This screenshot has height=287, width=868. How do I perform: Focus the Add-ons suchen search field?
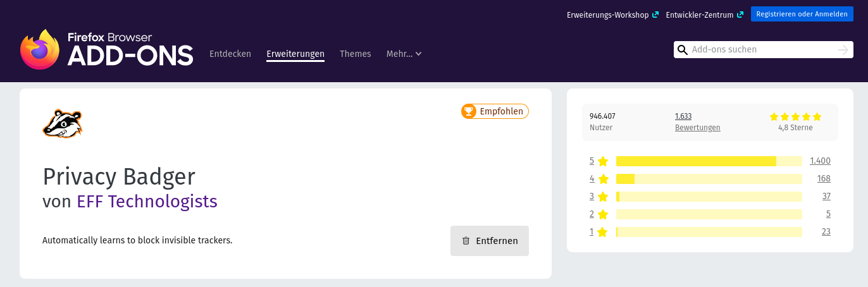(762, 50)
